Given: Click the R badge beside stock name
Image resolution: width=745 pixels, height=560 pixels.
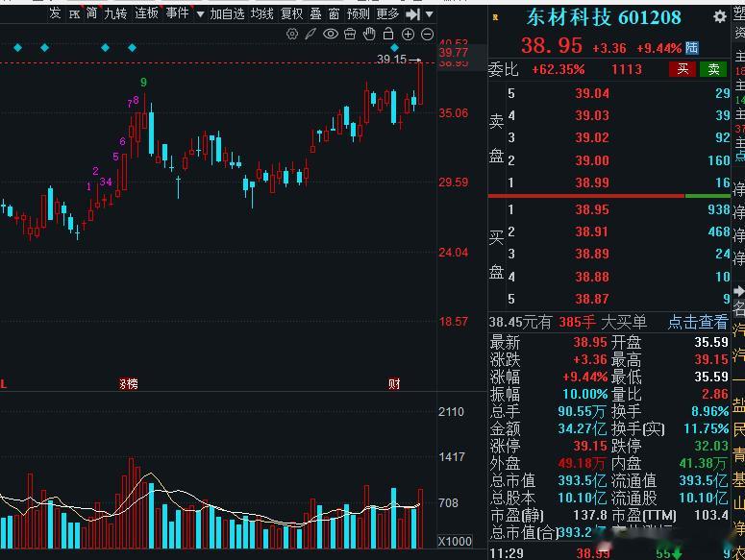Looking at the screenshot, I should (x=496, y=17).
